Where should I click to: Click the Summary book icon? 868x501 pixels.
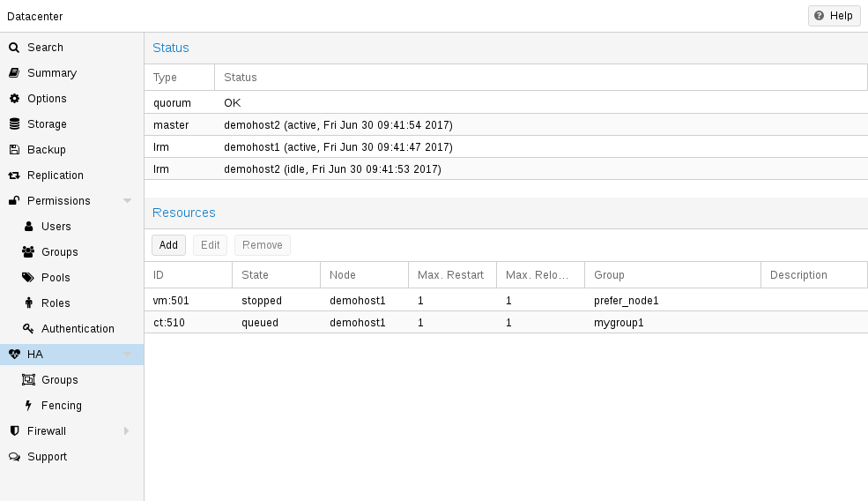(x=14, y=73)
